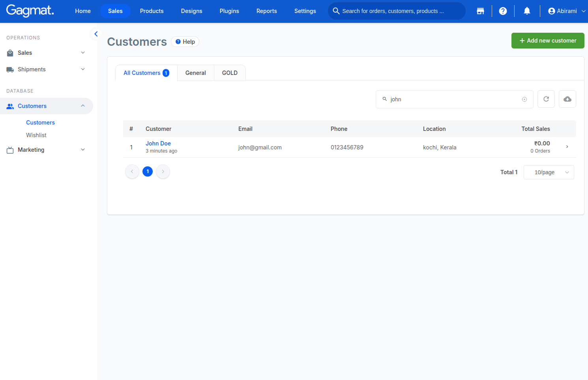Switch to the All Customers tab
This screenshot has height=380, width=588.
146,73
